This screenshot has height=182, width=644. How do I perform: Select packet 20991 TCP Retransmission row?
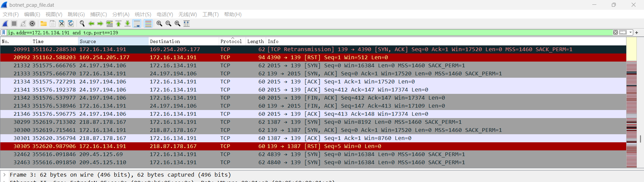(x=313, y=49)
